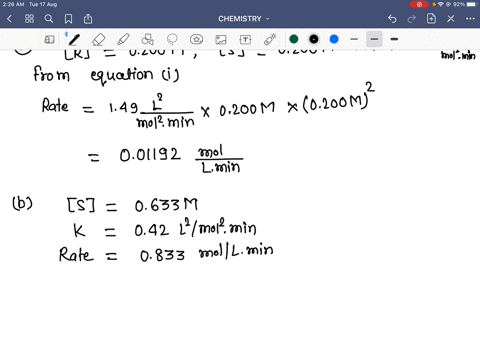Select the Text box tool

click(245, 40)
